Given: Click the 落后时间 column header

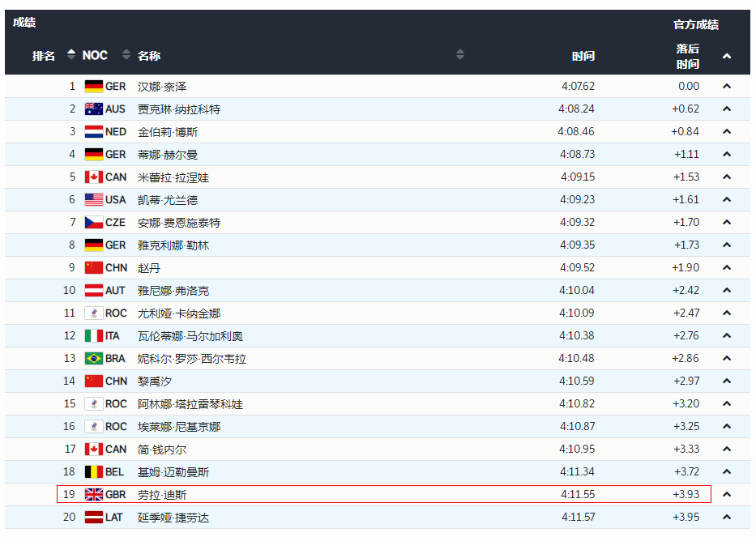Looking at the screenshot, I should (687, 56).
